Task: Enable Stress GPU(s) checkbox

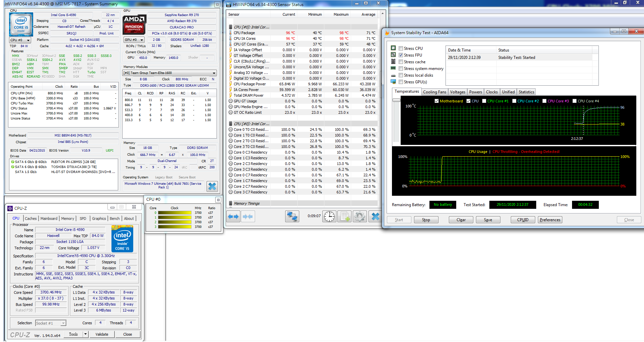Action: 401,82
